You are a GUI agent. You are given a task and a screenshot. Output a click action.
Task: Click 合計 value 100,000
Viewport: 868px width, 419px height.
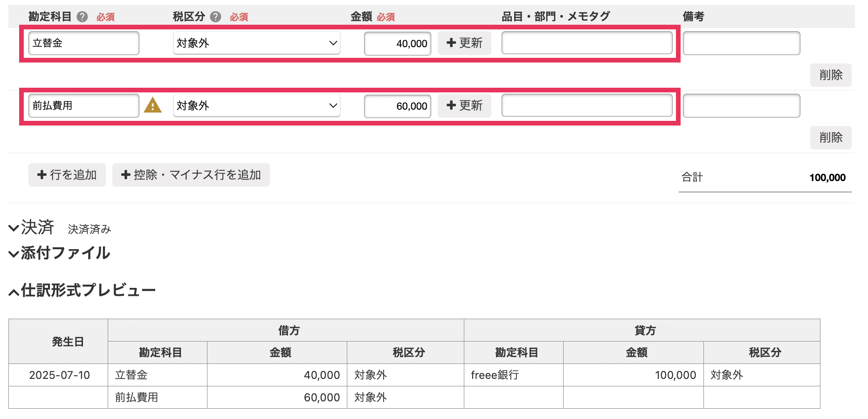[x=827, y=178]
